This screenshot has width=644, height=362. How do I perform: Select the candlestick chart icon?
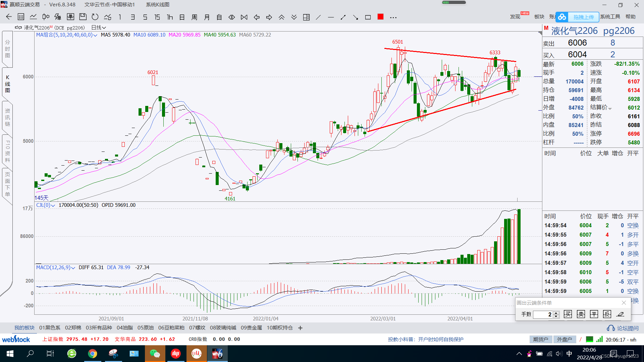point(46,17)
